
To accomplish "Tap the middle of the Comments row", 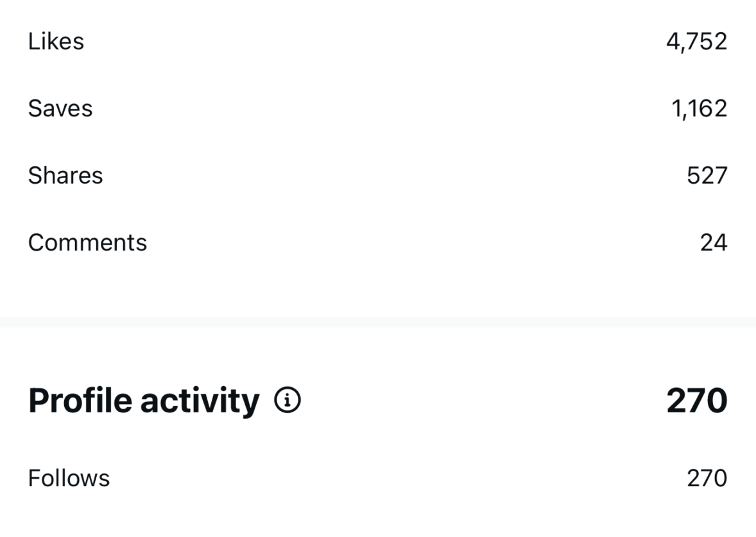I will (x=378, y=242).
